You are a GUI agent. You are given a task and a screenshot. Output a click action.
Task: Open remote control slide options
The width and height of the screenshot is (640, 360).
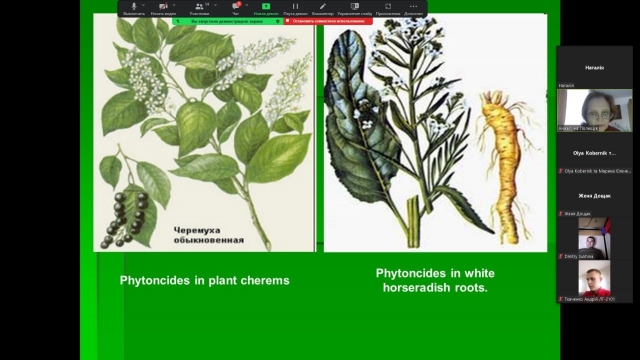pos(355,8)
